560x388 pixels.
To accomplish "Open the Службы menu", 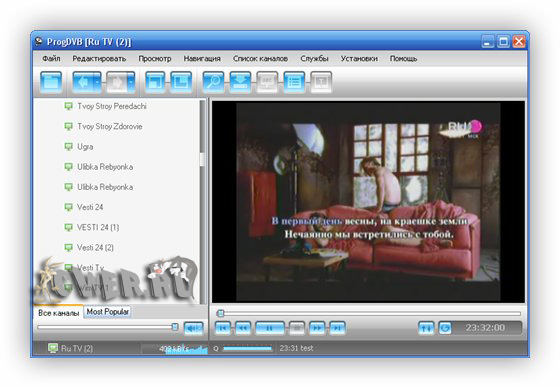I will (x=314, y=58).
